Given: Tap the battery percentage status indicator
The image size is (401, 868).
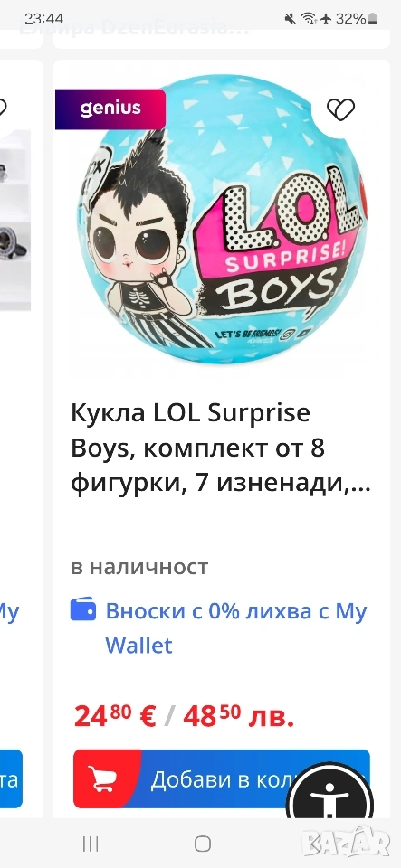Looking at the screenshot, I should point(356,19).
